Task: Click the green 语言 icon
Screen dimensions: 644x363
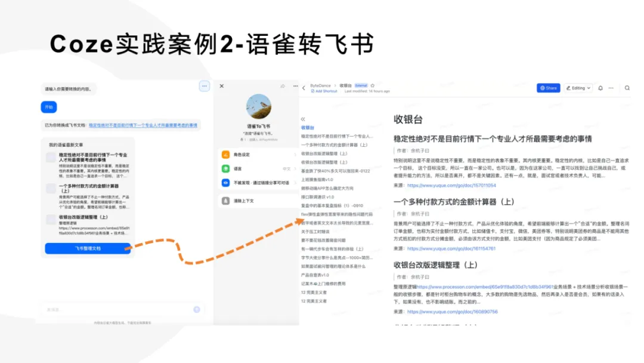Action: tap(225, 168)
